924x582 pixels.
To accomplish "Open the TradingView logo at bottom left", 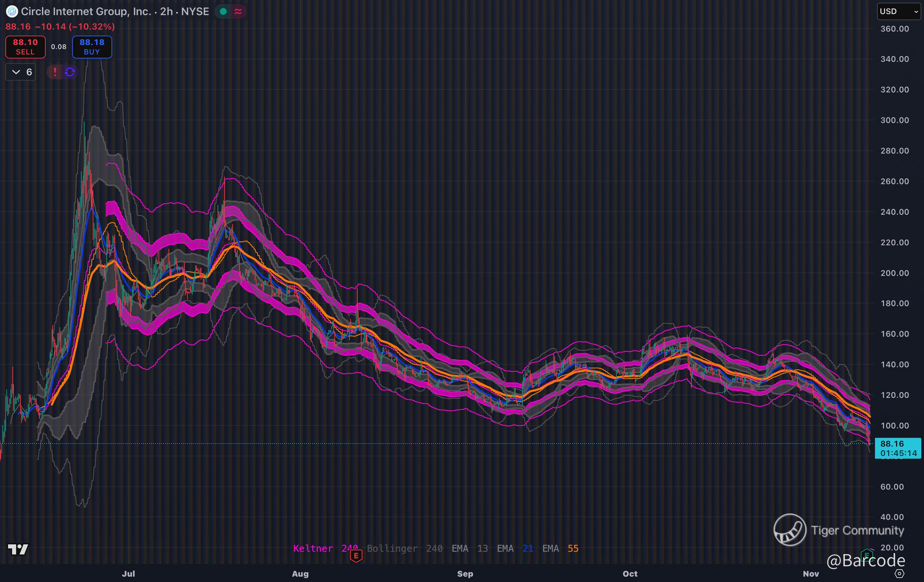I will pos(18,549).
